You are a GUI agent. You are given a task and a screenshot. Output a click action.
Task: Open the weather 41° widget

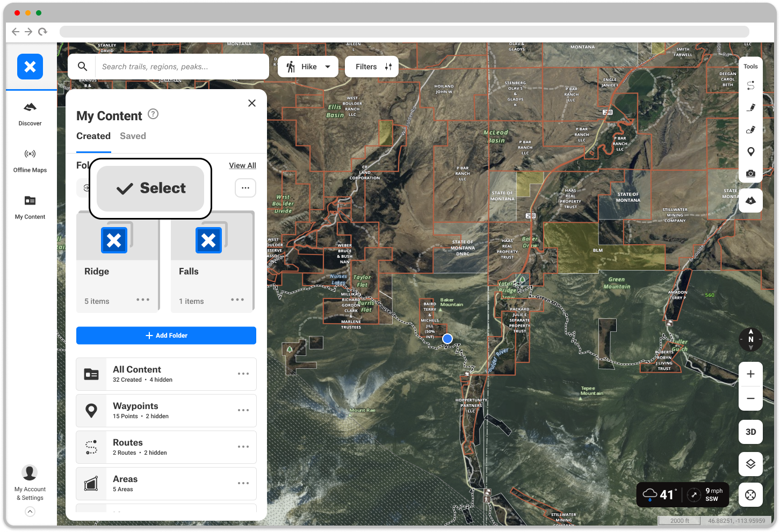click(x=660, y=494)
